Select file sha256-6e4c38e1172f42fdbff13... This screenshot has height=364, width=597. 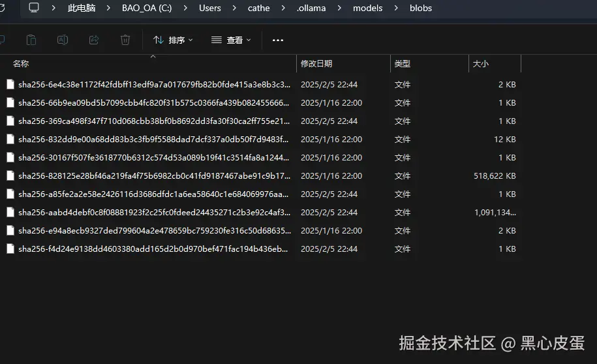point(154,85)
